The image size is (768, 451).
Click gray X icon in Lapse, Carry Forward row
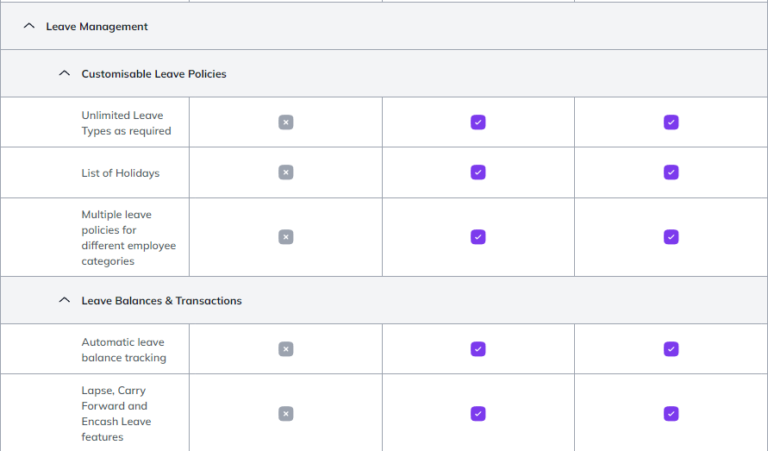[x=286, y=413]
